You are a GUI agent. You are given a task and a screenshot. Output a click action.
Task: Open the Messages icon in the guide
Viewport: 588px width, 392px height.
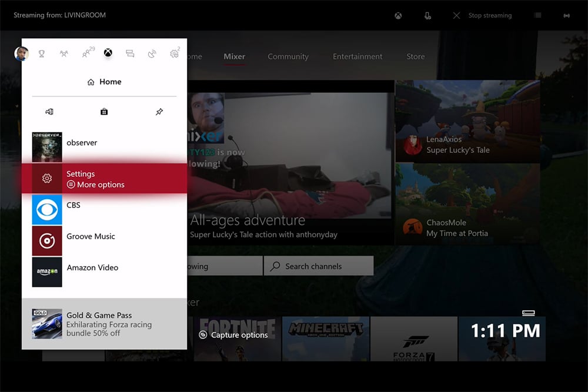pyautogui.click(x=129, y=53)
